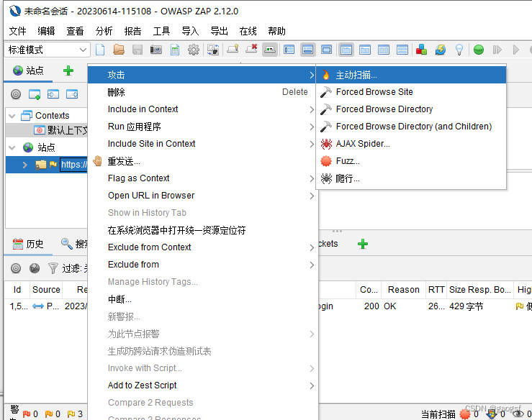Click the New Context icon

35,94
